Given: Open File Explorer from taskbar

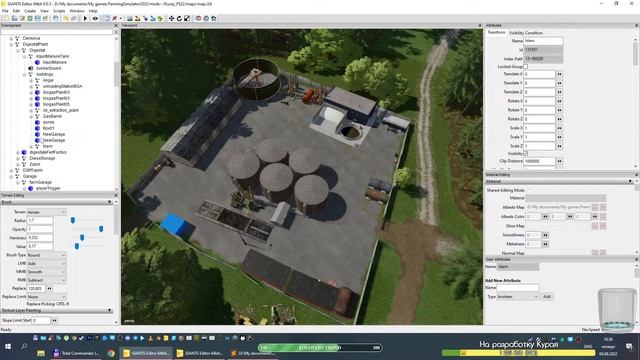Looking at the screenshot, I should [41, 353].
